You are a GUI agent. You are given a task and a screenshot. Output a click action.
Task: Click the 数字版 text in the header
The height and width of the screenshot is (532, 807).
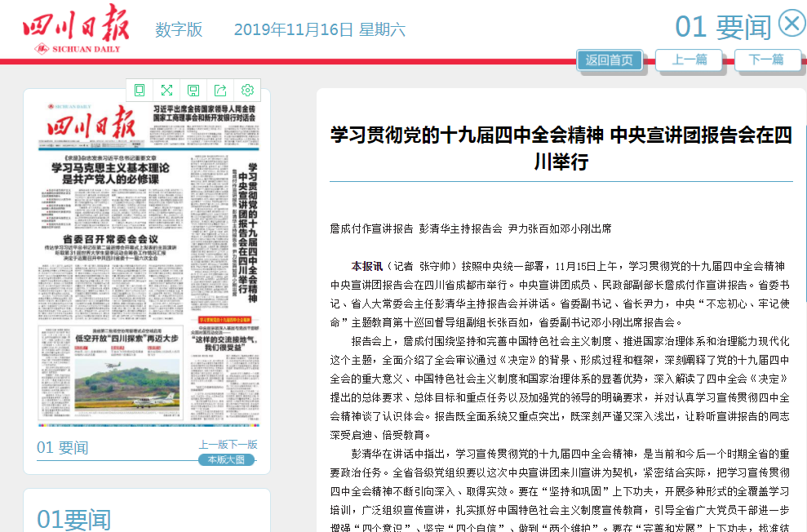[179, 30]
